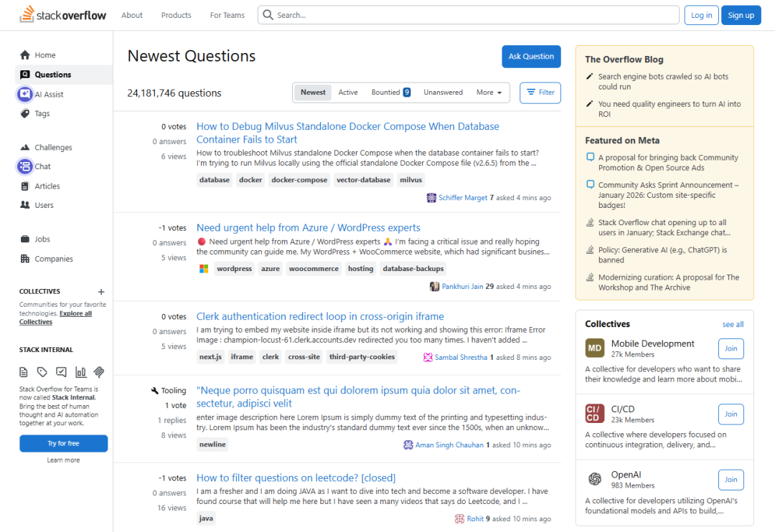Click the checkmark box icon under Stack Internal
775x532 pixels.
click(x=61, y=372)
